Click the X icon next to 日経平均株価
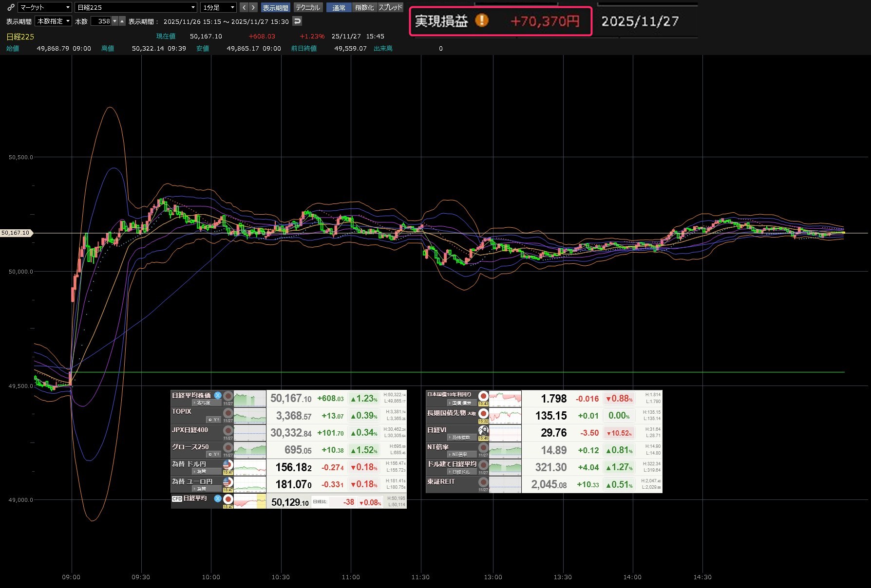 (218, 395)
